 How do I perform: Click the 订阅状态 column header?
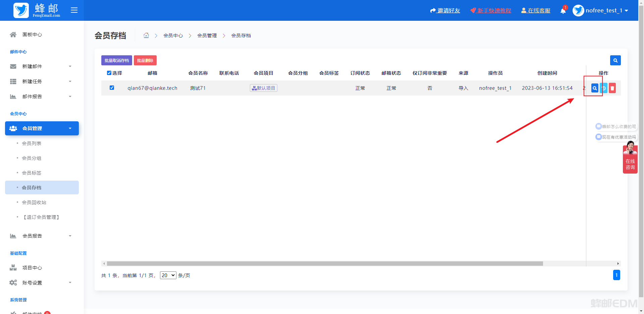[360, 73]
